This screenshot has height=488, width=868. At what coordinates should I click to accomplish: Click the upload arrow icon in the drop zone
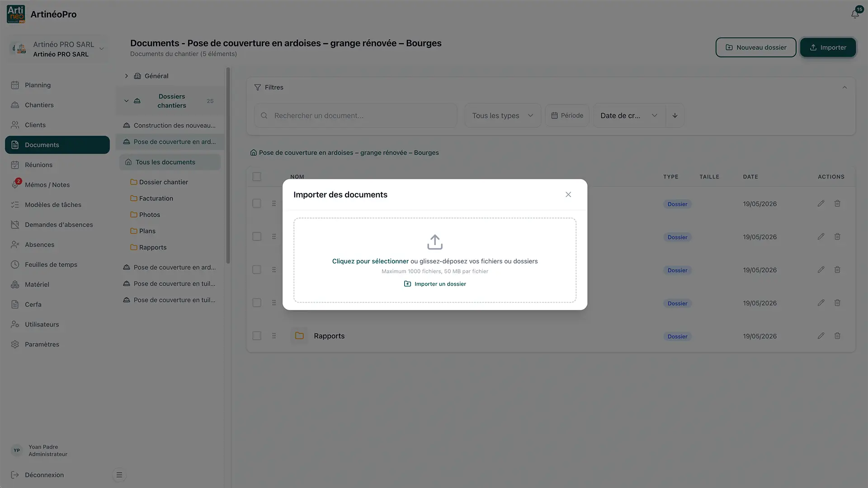coord(435,242)
